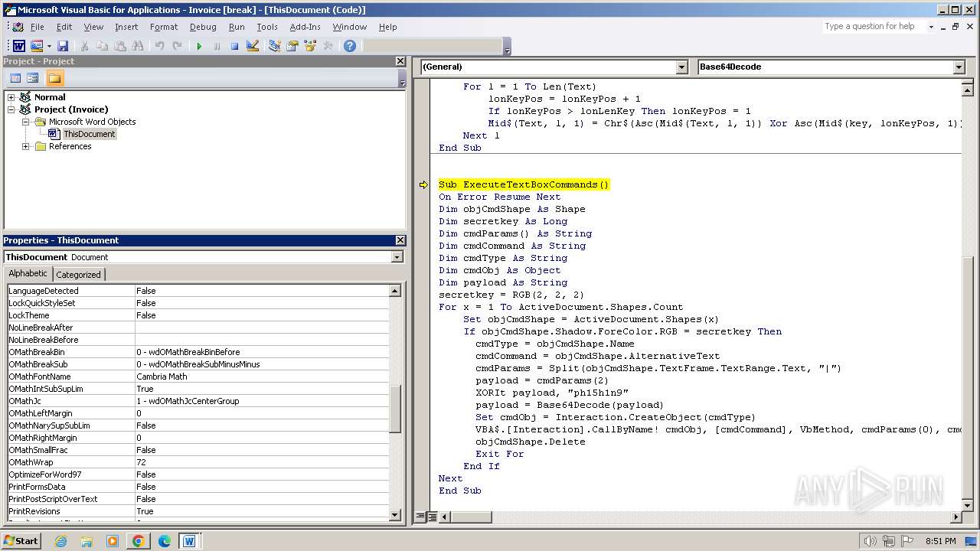Click View Code icon in Project pane

click(15, 78)
